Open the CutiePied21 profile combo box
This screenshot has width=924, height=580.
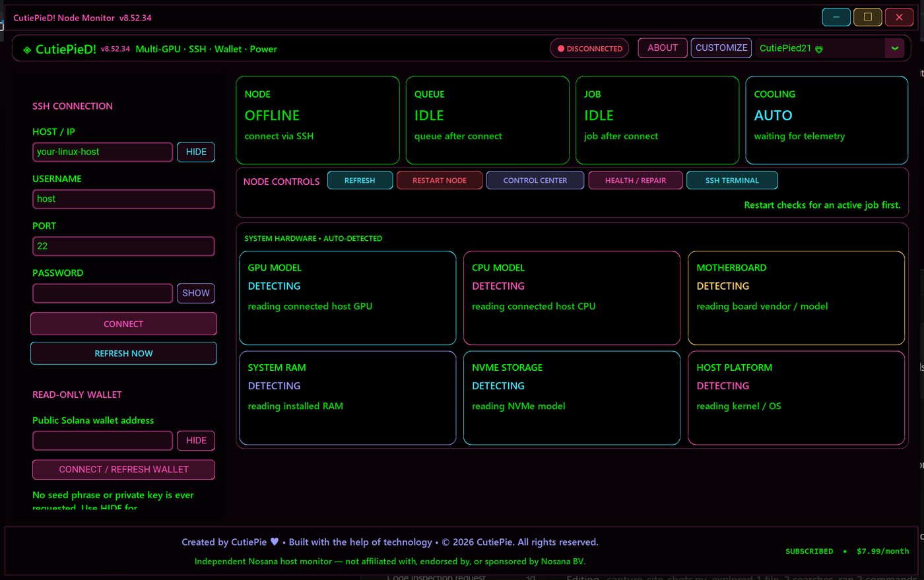click(x=830, y=48)
